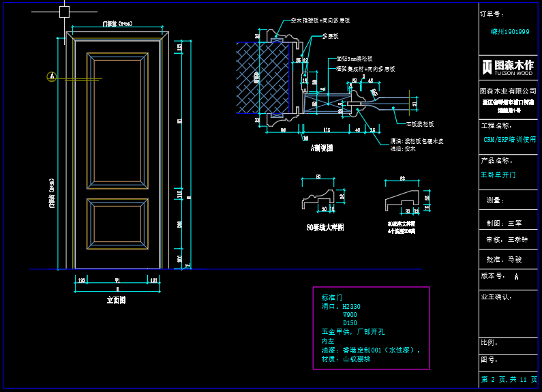Click the magenta notes box 标准门 heading
This screenshot has width=542, height=392.
332,297
